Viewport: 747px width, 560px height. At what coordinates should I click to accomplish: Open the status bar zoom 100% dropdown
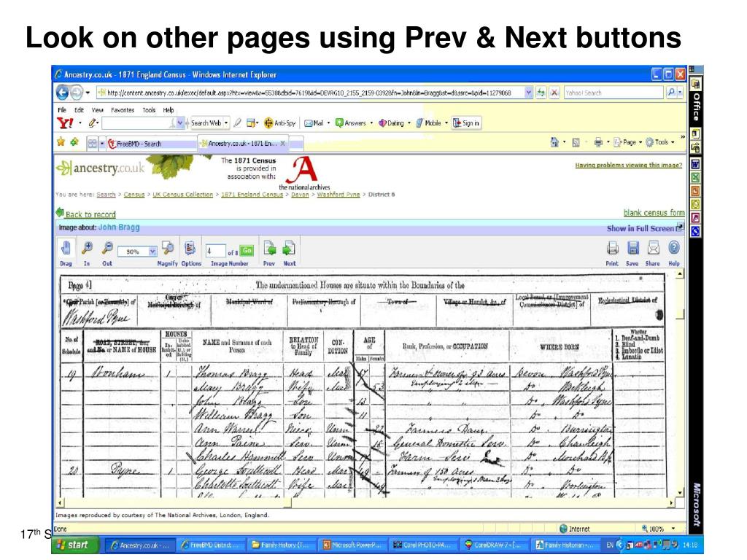[673, 529]
